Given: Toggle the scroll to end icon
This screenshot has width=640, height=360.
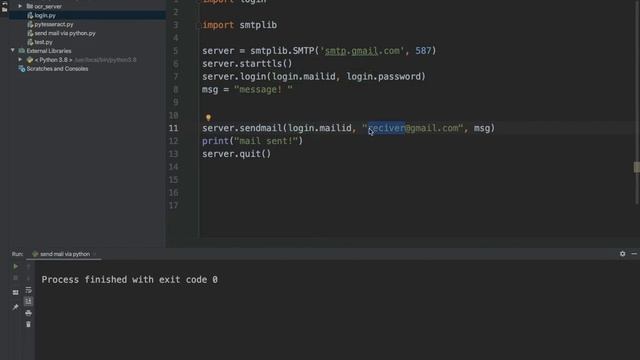Looking at the screenshot, I should tap(28, 302).
